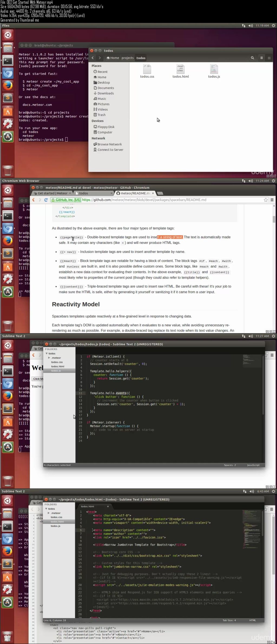Screen dimensions: 277x644
Task: Expand .meteor folder in todos.js Sublime sidebar
Action: pos(49,358)
